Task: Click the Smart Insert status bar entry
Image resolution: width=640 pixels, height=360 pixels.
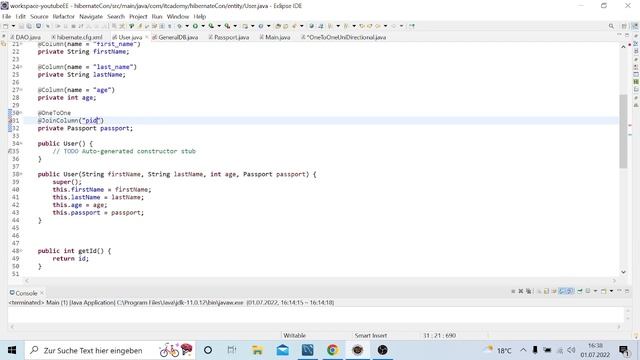Action: (x=371, y=336)
